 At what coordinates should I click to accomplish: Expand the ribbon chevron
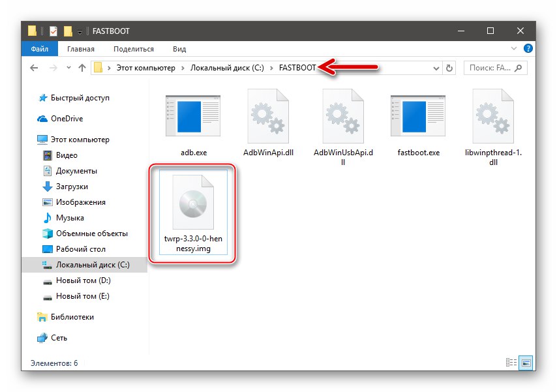click(514, 48)
